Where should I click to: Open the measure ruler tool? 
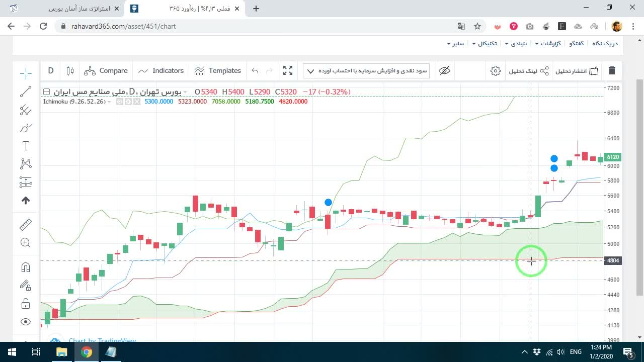tap(26, 224)
